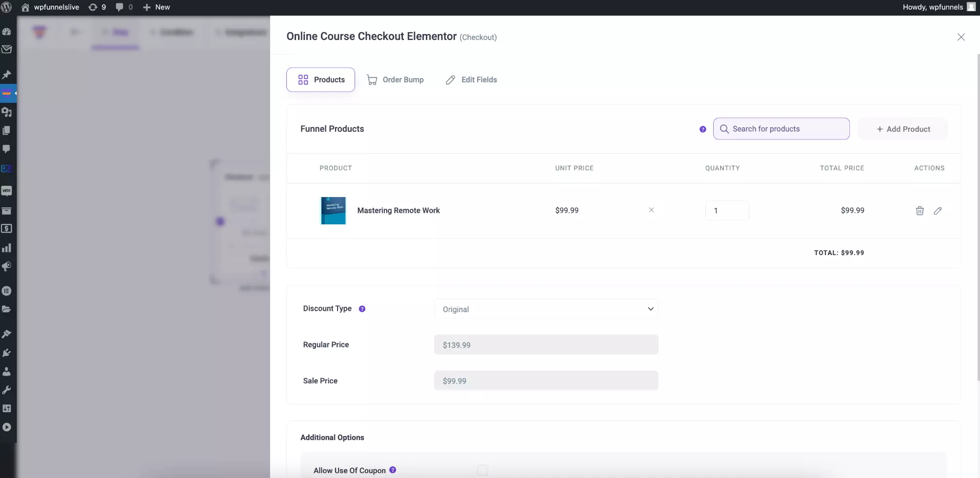Viewport: 980px width, 478px height.
Task: Click the unit price $99.99
Action: [567, 211]
